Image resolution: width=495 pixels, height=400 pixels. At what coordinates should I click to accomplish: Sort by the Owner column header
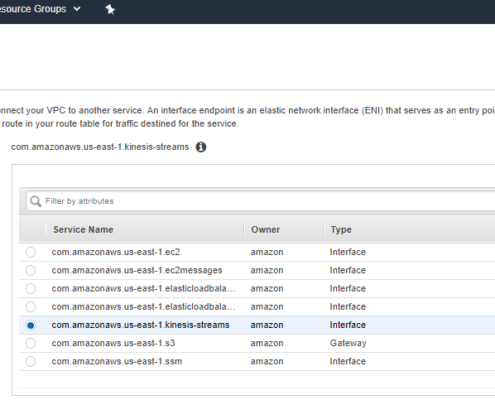click(265, 230)
